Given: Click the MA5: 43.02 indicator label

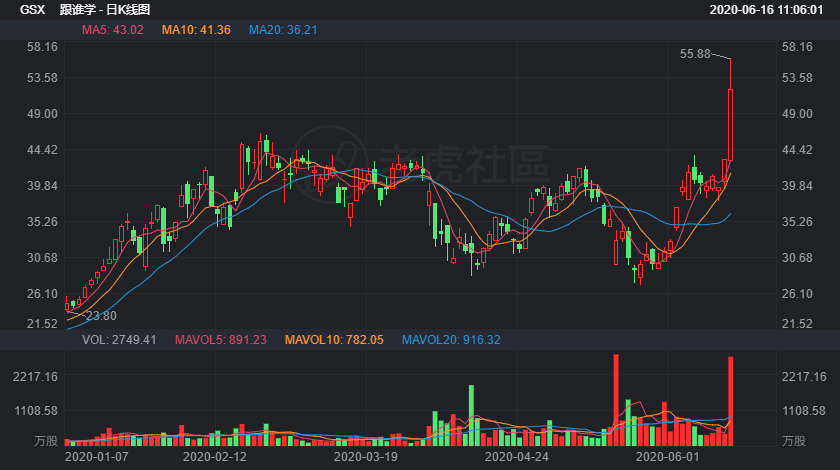Looking at the screenshot, I should (x=112, y=30).
